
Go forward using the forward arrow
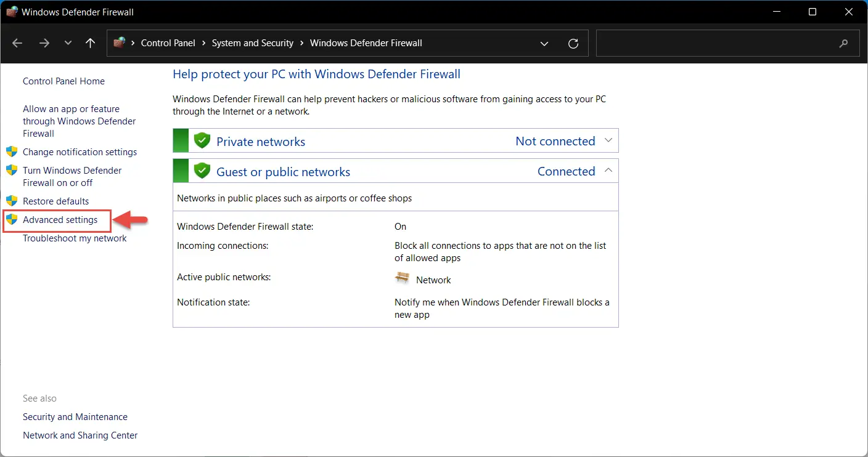(44, 43)
